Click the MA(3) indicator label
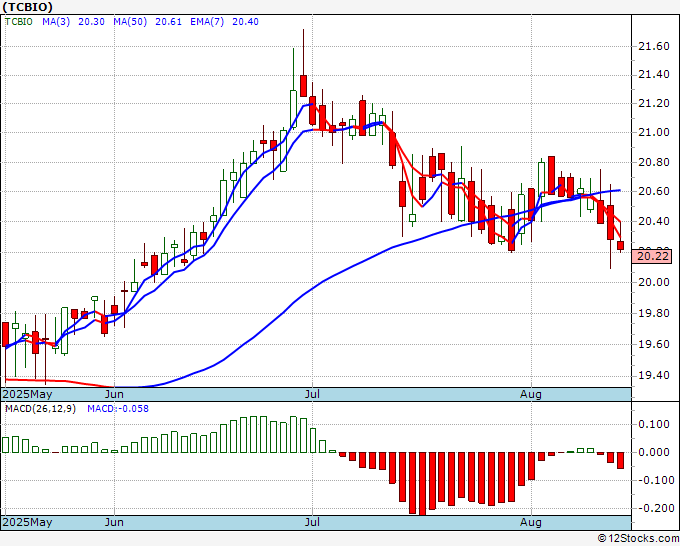This screenshot has width=680, height=546. [x=56, y=21]
